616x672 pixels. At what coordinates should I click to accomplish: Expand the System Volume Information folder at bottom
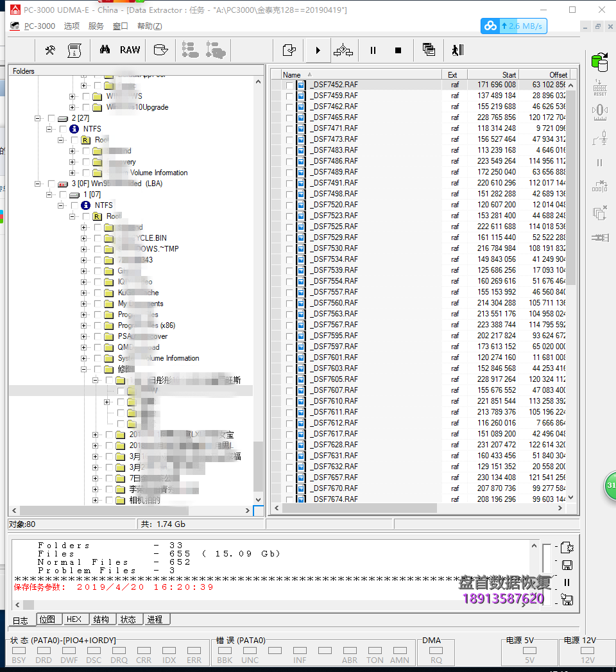83,358
